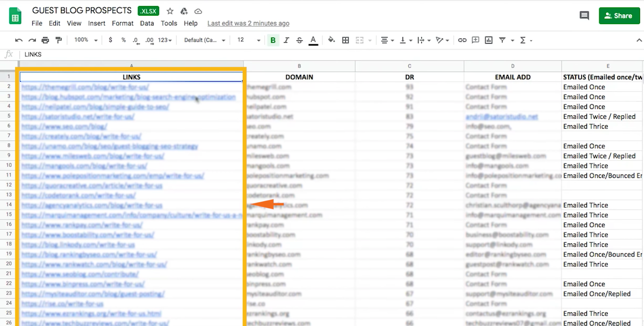The image size is (644, 326).
Task: Pick a cell fill color
Action: [331, 40]
